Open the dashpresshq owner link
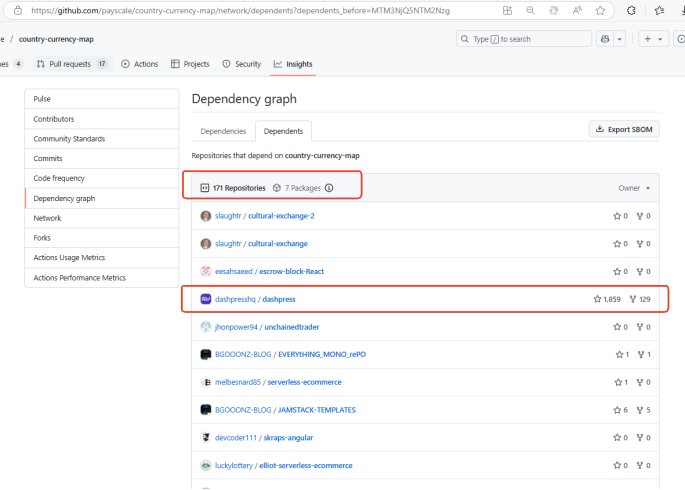Screen dimensions: 685x490 235,299
